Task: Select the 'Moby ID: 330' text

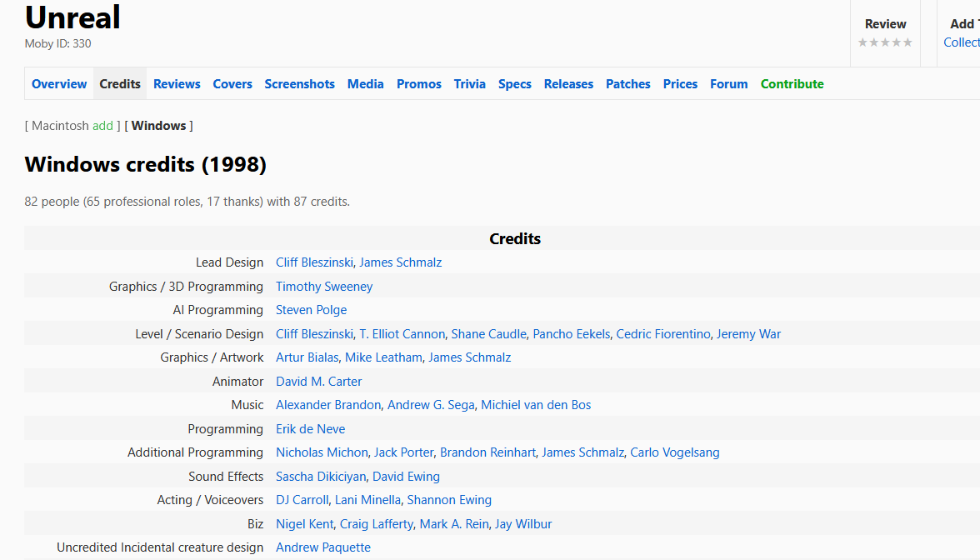Action: pos(58,43)
